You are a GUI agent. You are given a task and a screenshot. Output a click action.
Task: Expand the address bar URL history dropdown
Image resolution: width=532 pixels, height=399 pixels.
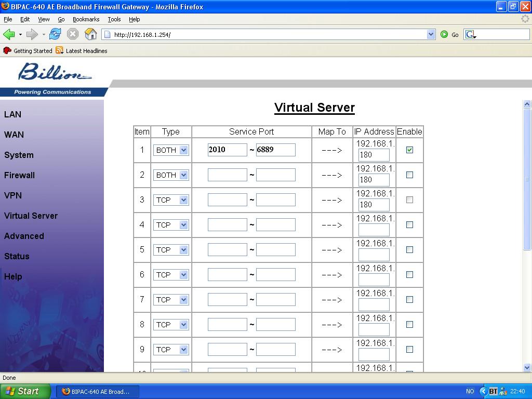431,34
